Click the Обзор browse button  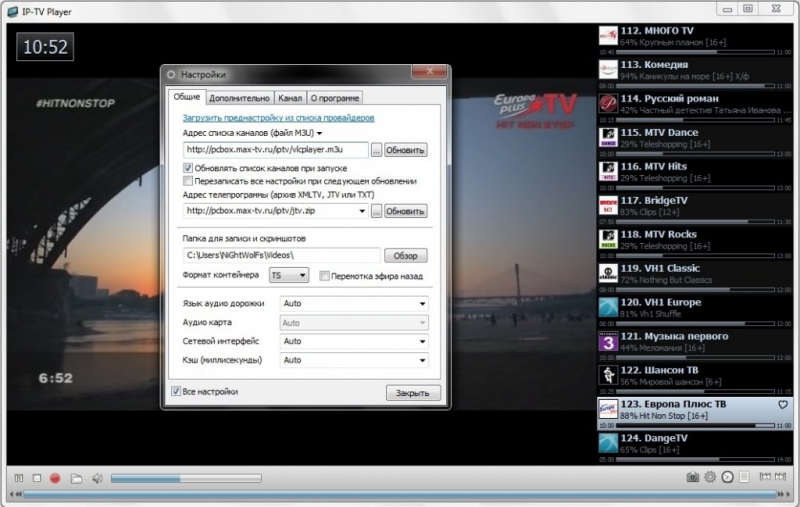(x=405, y=256)
